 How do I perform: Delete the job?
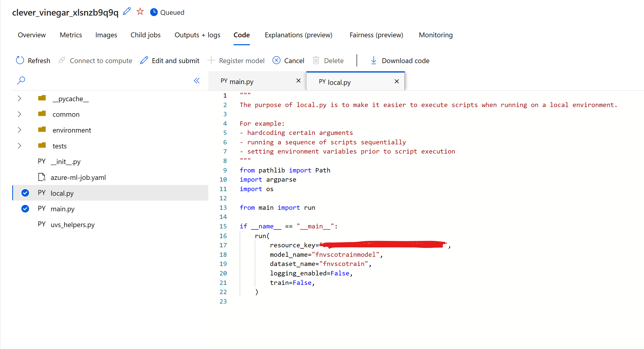[327, 61]
